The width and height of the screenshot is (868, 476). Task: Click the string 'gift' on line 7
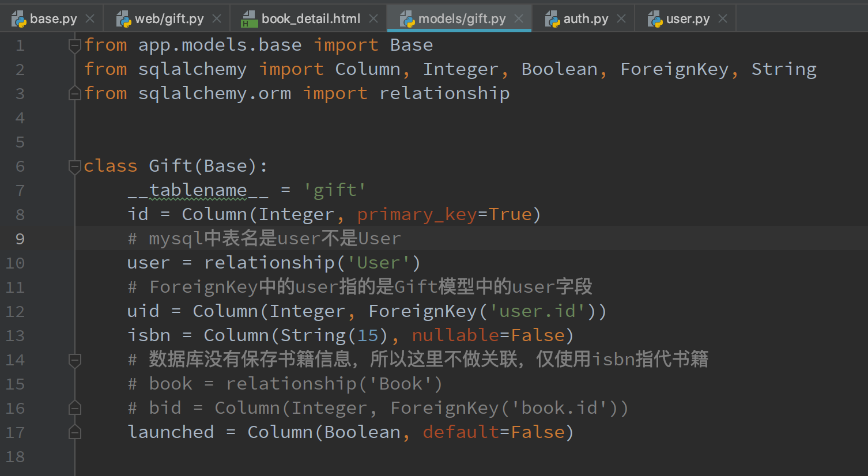tap(335, 190)
